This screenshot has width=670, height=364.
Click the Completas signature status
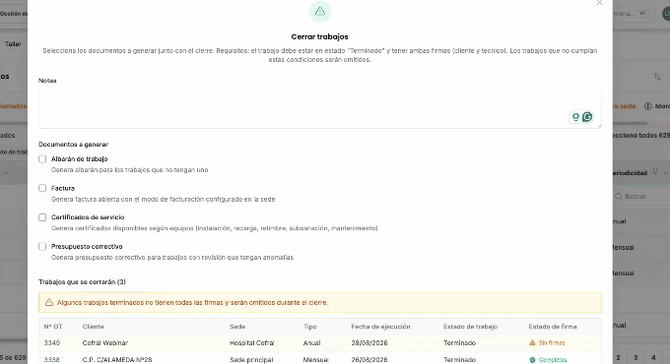coord(548,360)
